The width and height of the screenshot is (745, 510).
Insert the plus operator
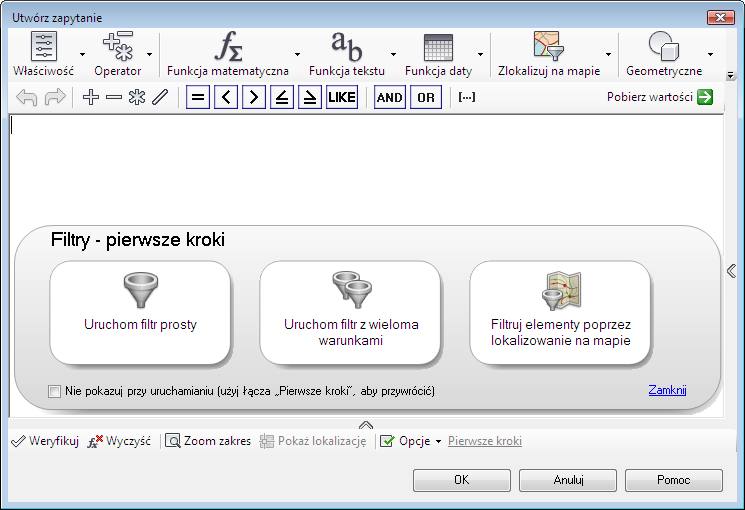point(91,97)
